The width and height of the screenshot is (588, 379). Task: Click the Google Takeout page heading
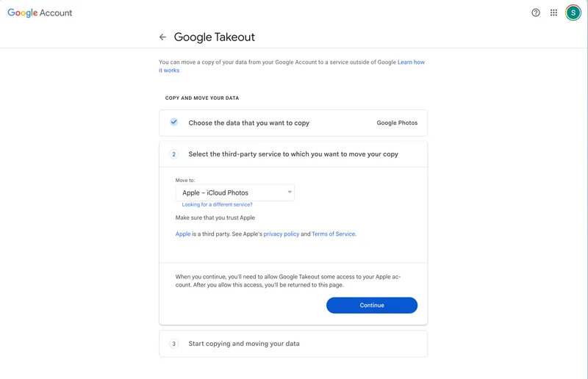coord(215,37)
